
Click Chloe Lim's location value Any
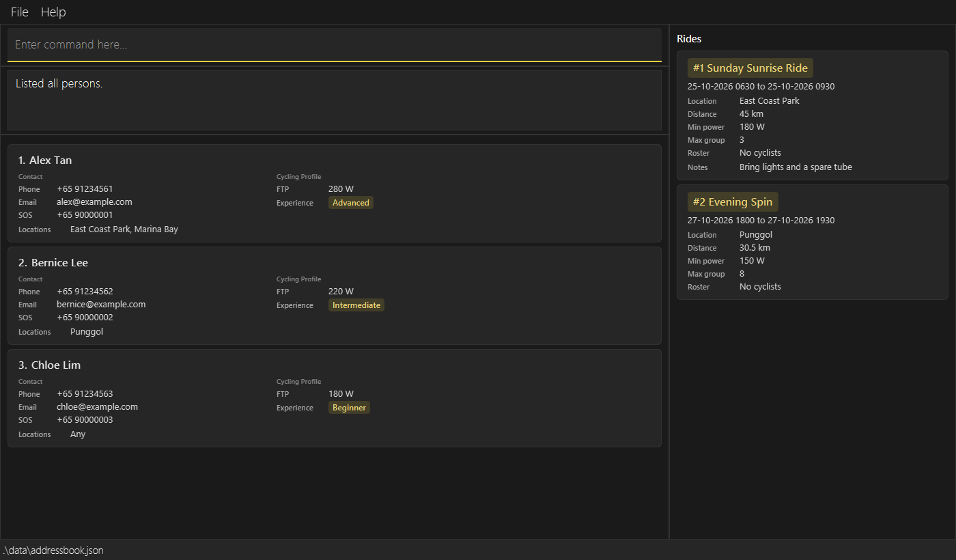pos(78,434)
